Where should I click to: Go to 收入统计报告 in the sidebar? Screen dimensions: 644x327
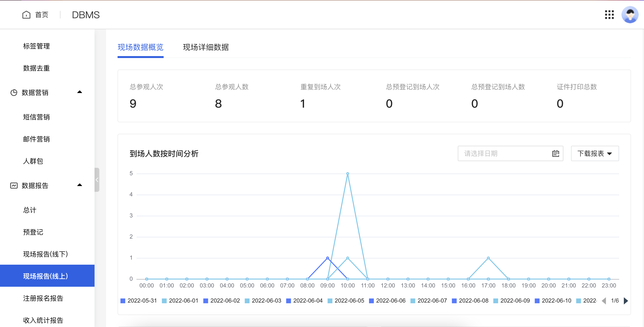pyautogui.click(x=43, y=321)
